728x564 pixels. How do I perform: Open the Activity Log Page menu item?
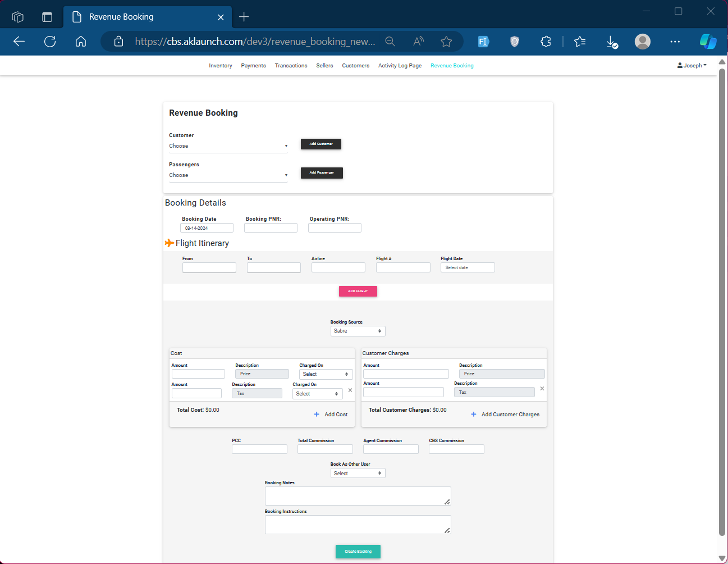tap(400, 66)
